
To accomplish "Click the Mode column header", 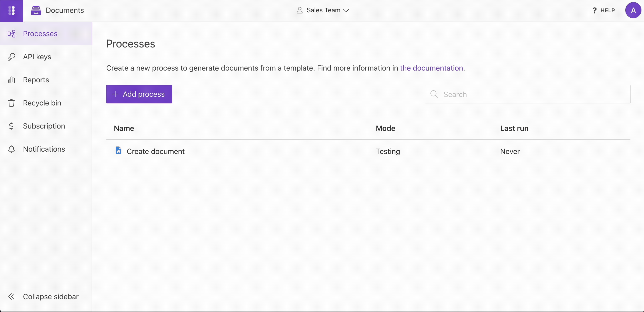I will 386,128.
